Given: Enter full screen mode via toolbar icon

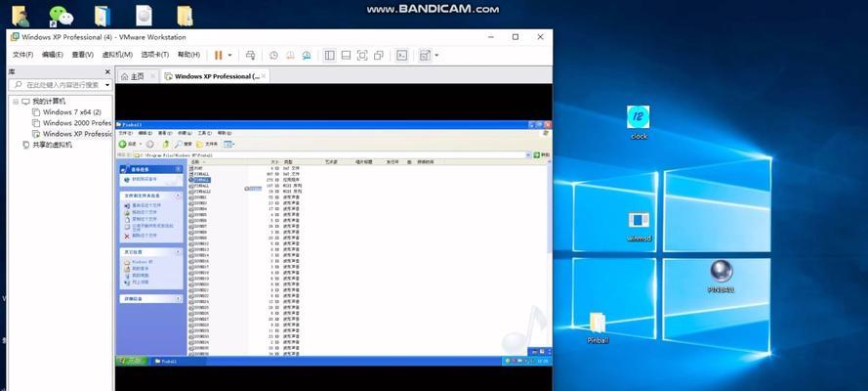Looking at the screenshot, I should coord(362,55).
